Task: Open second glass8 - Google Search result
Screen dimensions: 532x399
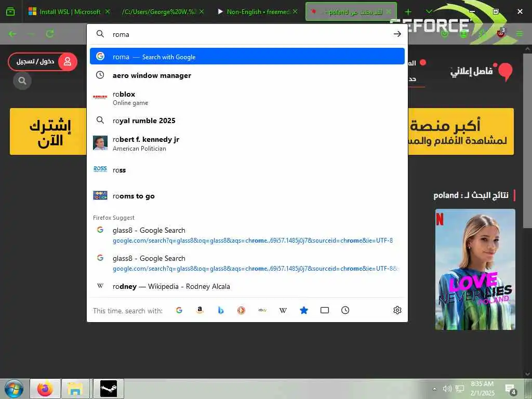Action: point(247,263)
